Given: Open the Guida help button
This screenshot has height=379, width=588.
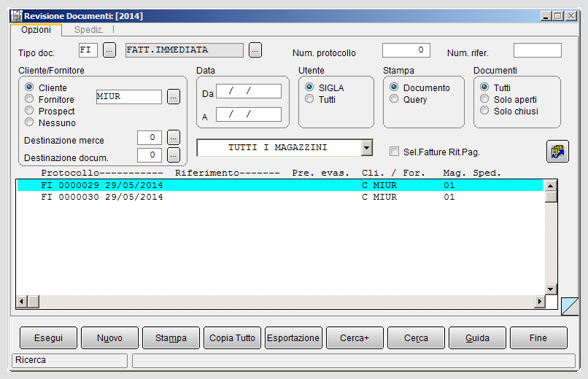Looking at the screenshot, I should point(477,337).
